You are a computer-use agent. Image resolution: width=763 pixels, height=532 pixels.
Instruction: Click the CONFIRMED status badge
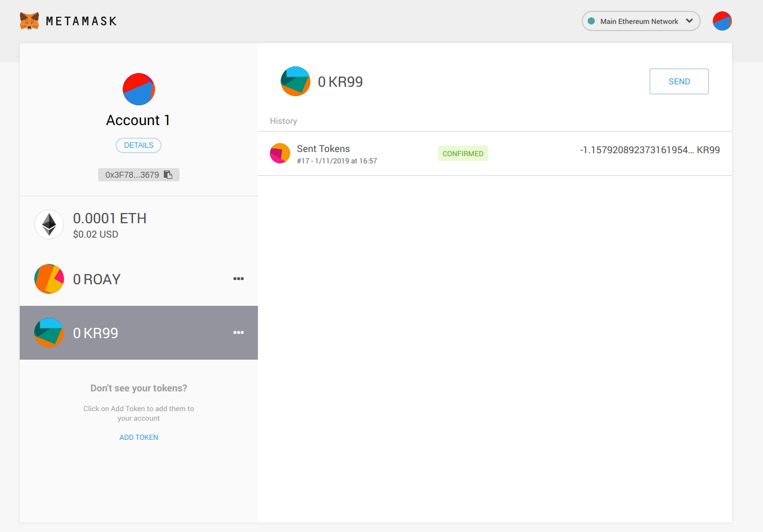pyautogui.click(x=463, y=154)
